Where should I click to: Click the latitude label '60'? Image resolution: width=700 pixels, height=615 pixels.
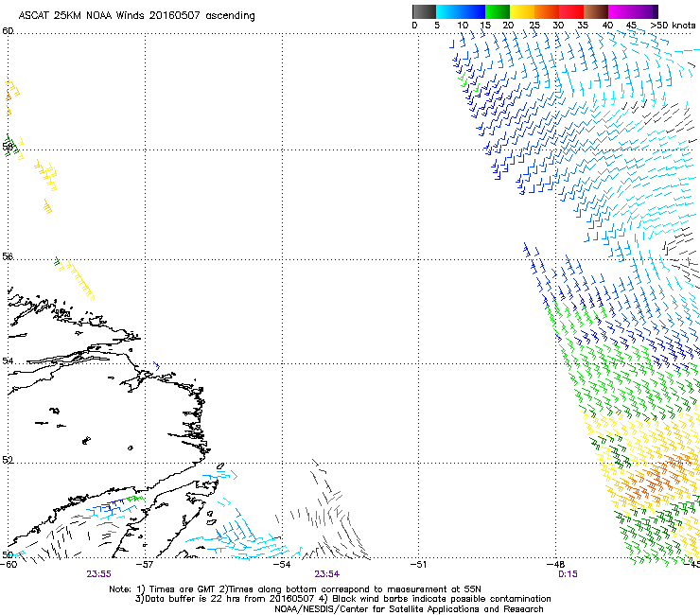[x=8, y=31]
